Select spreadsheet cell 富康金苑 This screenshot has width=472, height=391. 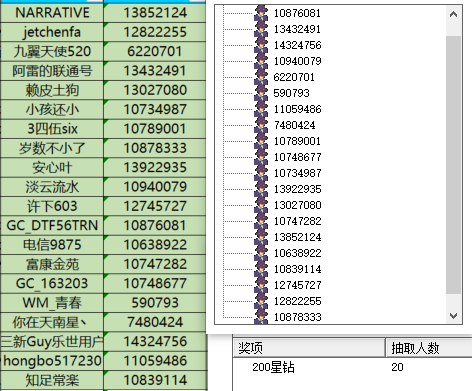52,264
